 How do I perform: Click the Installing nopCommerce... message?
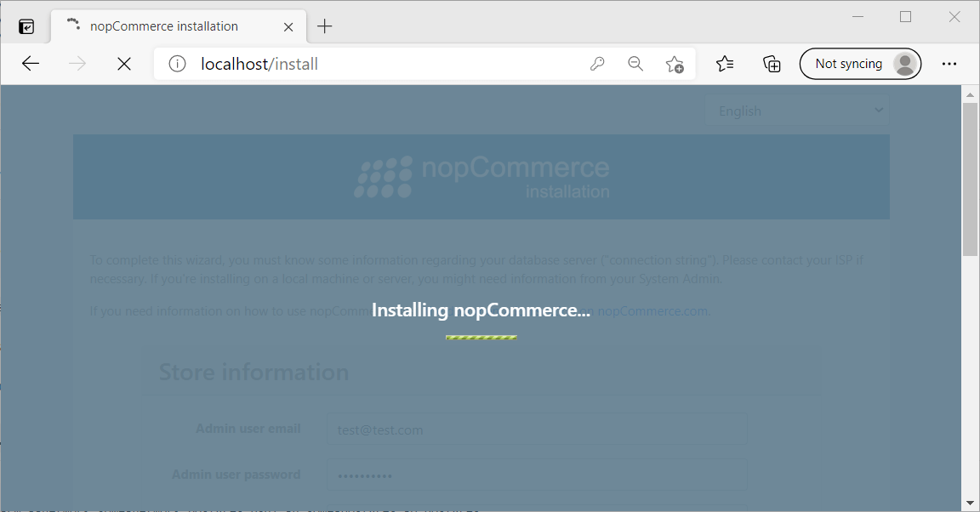[x=481, y=310]
